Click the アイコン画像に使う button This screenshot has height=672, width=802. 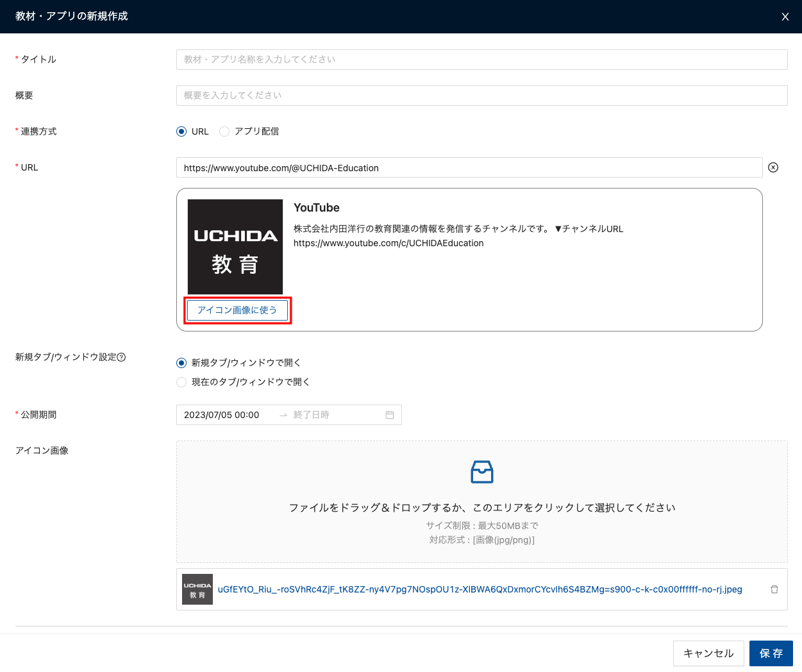click(x=237, y=310)
